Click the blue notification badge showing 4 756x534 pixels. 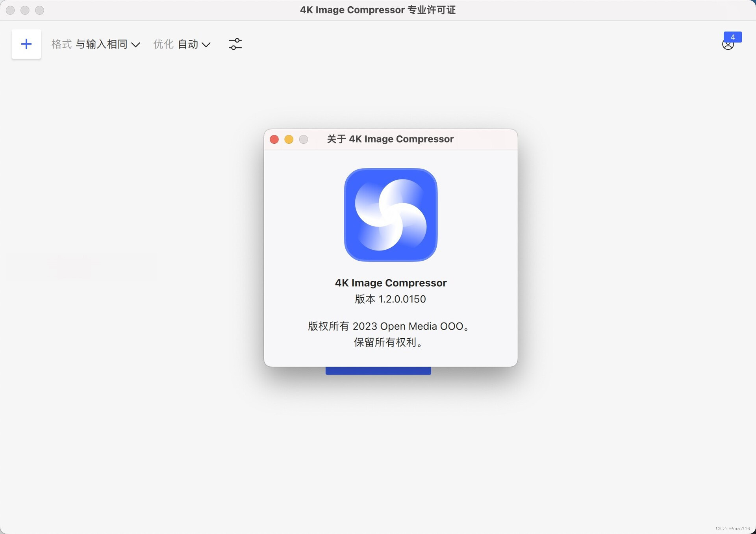click(x=733, y=37)
